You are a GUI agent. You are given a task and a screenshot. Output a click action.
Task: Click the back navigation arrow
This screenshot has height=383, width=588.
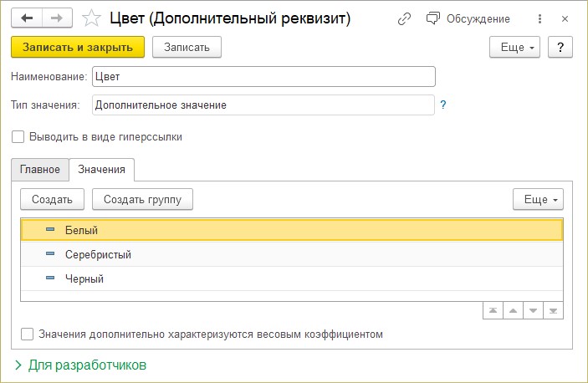[28, 18]
